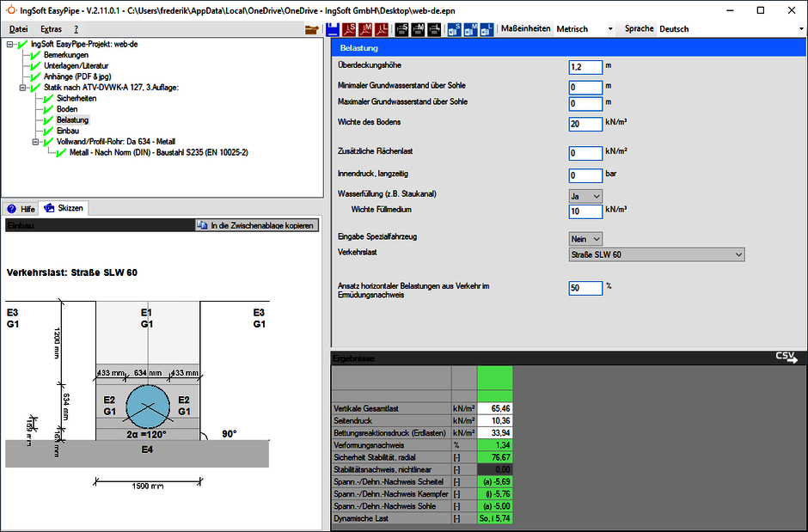Export long Word report (blue L icon)
This screenshot has width=808, height=532.
[x=487, y=29]
